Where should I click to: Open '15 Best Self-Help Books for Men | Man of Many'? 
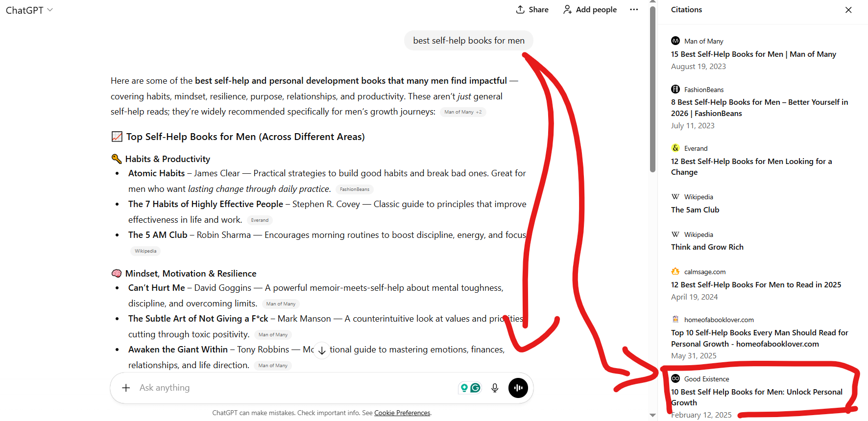[x=753, y=54]
